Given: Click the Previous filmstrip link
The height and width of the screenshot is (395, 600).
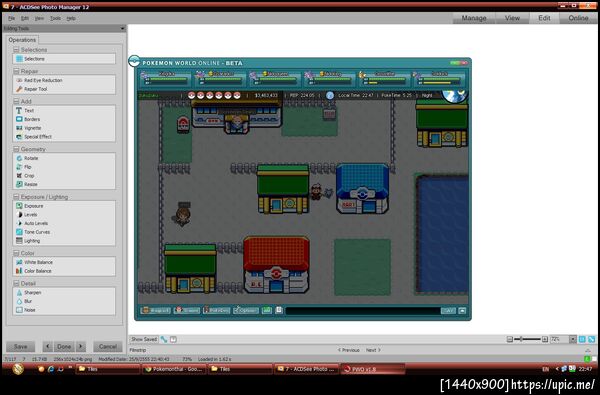Looking at the screenshot, I should 349,350.
